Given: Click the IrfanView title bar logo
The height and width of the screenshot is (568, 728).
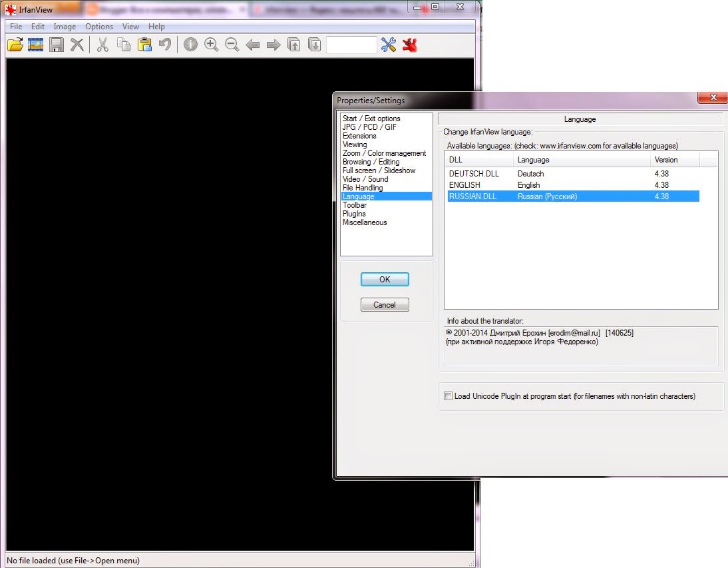Looking at the screenshot, I should tap(11, 9).
